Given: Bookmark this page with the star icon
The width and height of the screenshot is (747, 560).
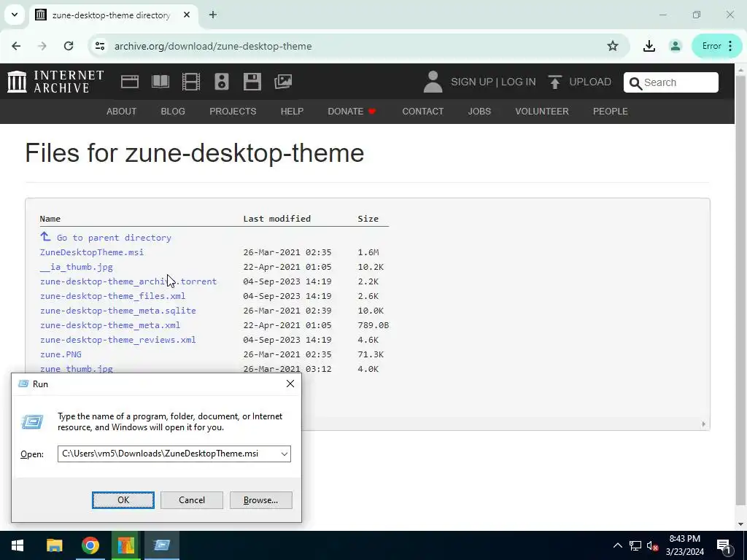Looking at the screenshot, I should coord(613,46).
